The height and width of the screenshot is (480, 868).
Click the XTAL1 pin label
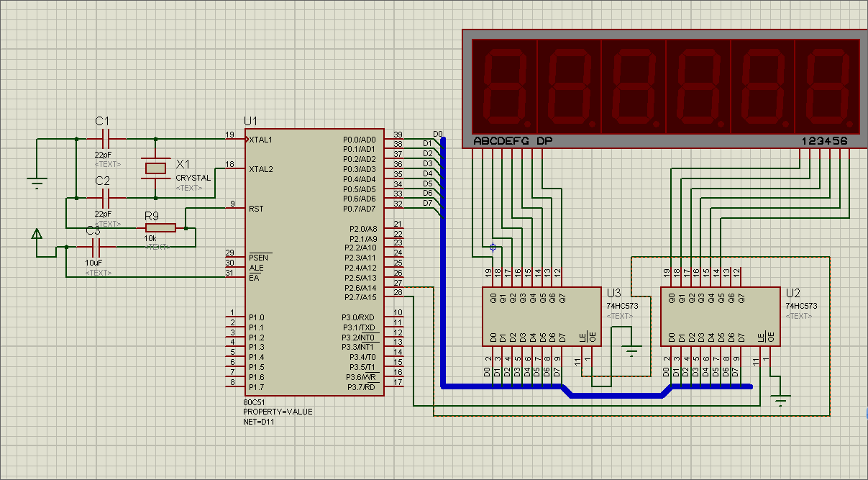point(262,139)
